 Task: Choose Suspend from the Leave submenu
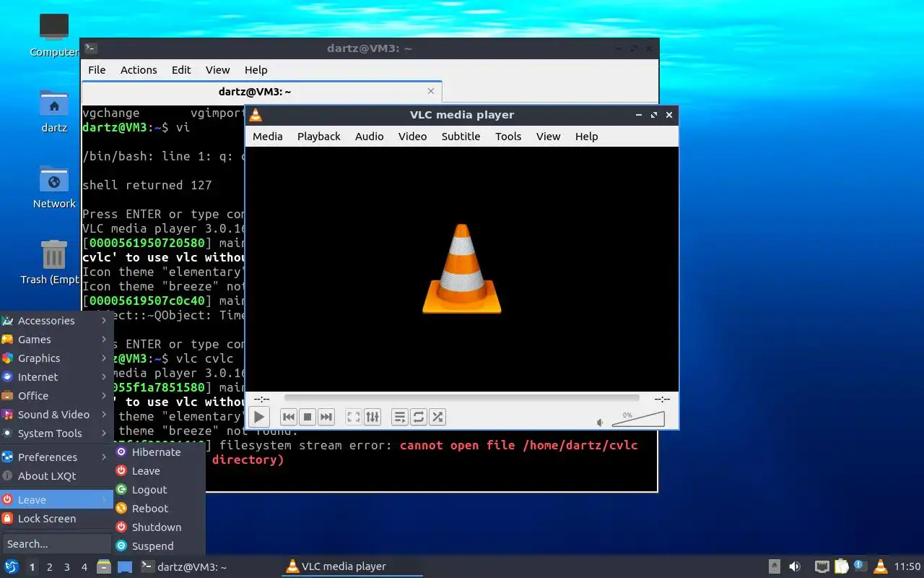tap(160, 546)
